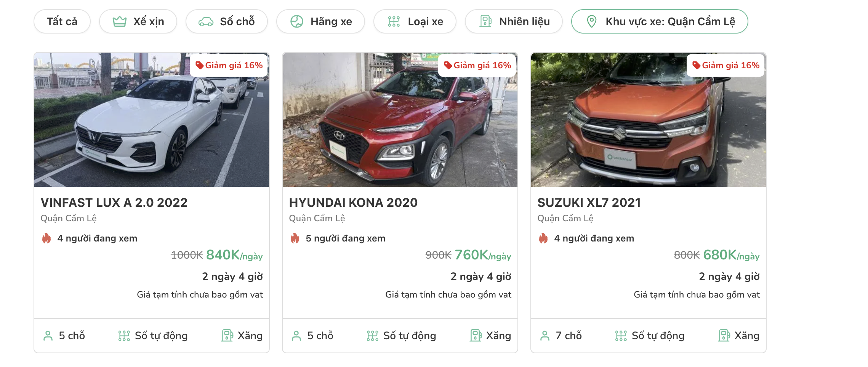Open the VINFAST LUX A 2.0 2022 title link
Viewport: 868px width, 367px height.
pos(114,203)
